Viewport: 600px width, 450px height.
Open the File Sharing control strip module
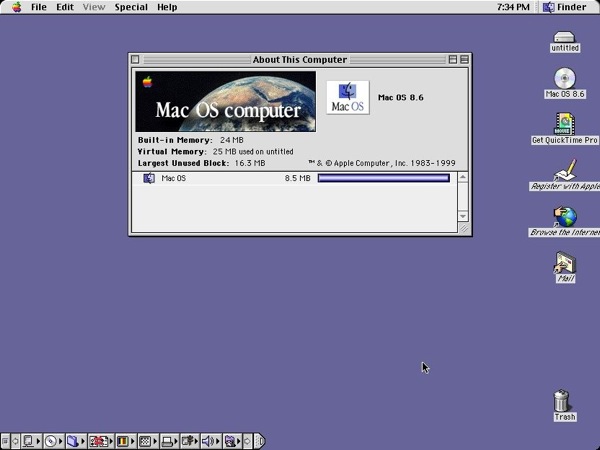(x=76, y=441)
